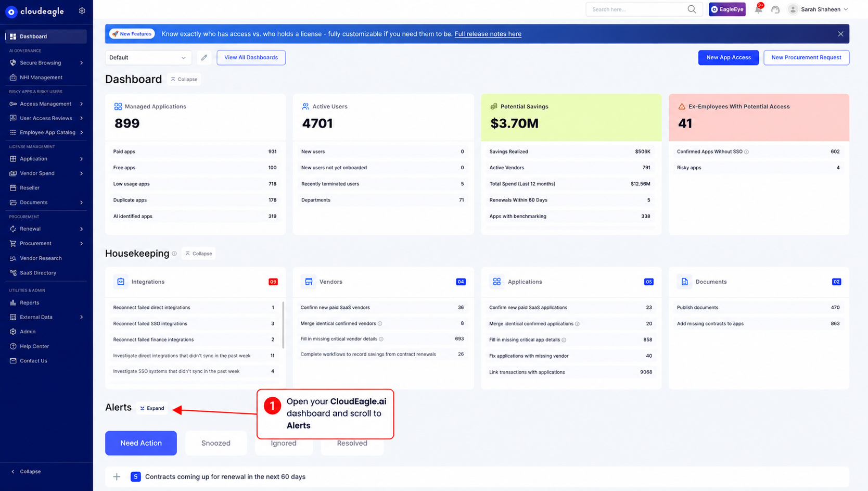
Task: Collapse the Housekeeping section
Action: pyautogui.click(x=199, y=254)
